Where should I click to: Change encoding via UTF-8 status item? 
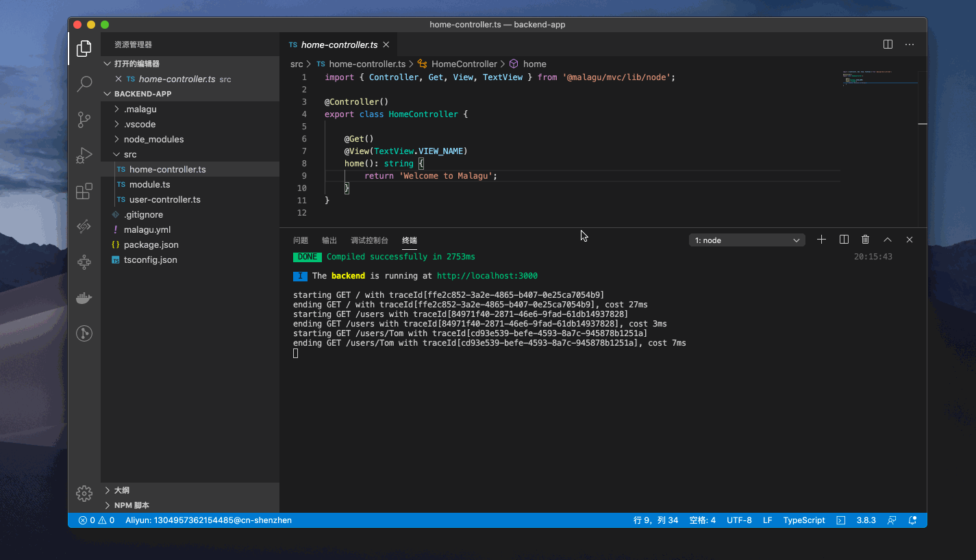pyautogui.click(x=739, y=520)
